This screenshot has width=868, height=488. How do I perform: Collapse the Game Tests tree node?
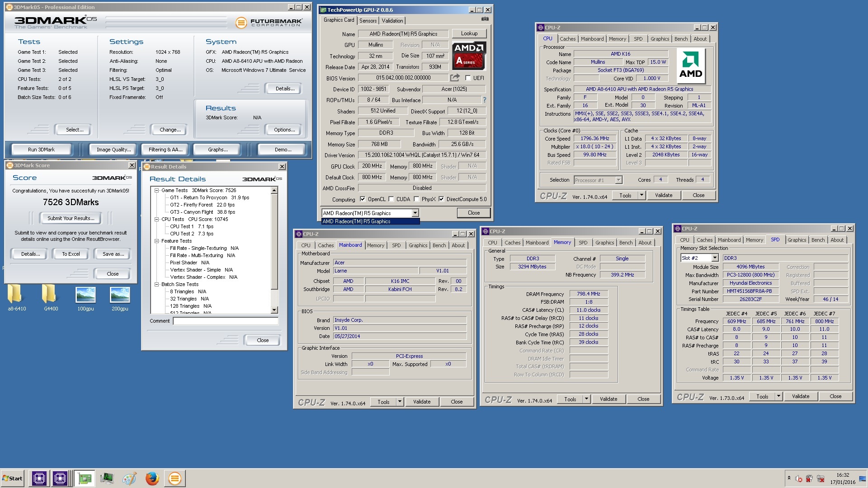(156, 190)
